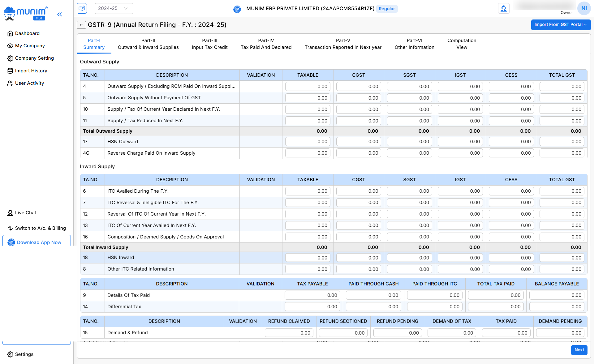Click the Next button
The width and height of the screenshot is (594, 364).
tap(579, 350)
